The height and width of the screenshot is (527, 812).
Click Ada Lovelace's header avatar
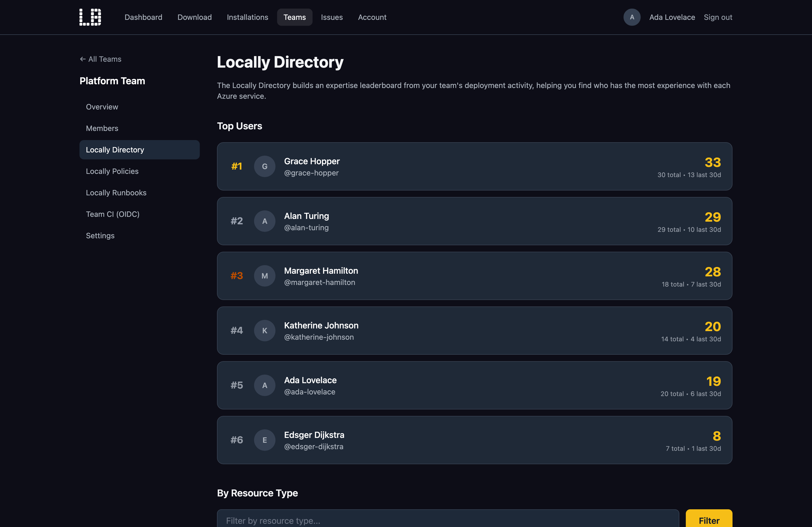point(632,17)
